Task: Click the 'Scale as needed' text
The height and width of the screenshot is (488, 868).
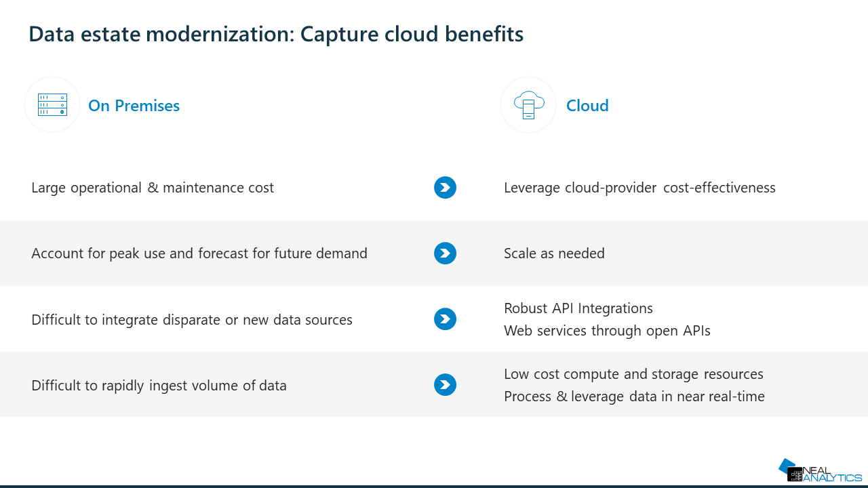Action: (x=554, y=253)
